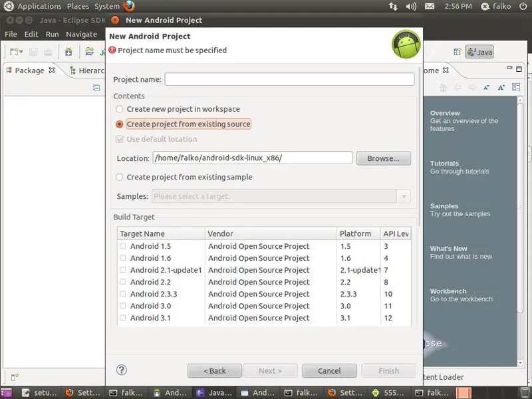Click the Customize page icon in Welcome toolbar
The width and height of the screenshot is (532, 399).
(516, 87)
